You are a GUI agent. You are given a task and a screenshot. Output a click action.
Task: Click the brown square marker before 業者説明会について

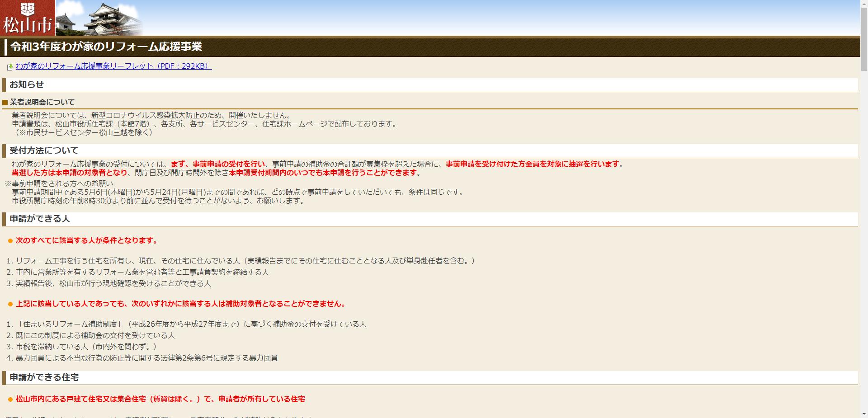6,102
